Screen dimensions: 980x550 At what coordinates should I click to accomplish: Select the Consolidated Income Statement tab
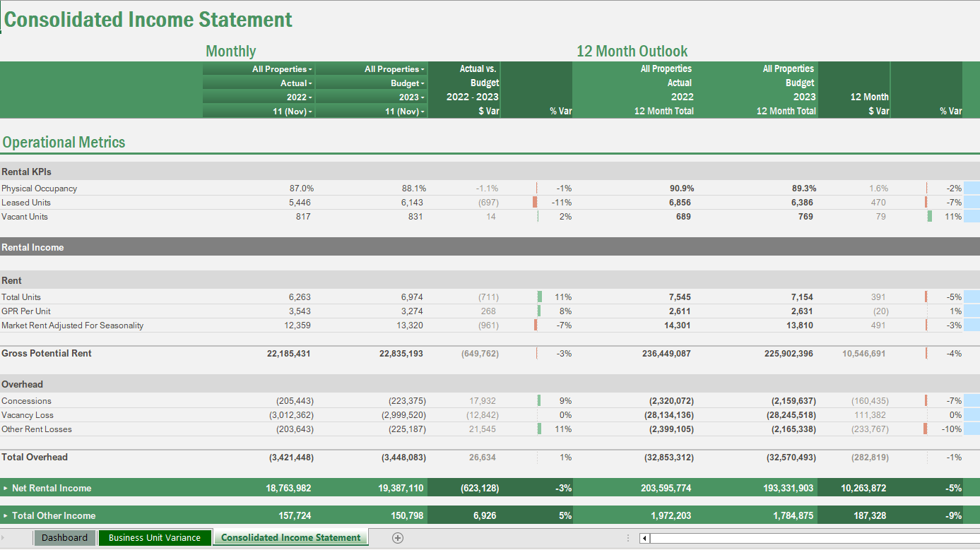pyautogui.click(x=290, y=537)
